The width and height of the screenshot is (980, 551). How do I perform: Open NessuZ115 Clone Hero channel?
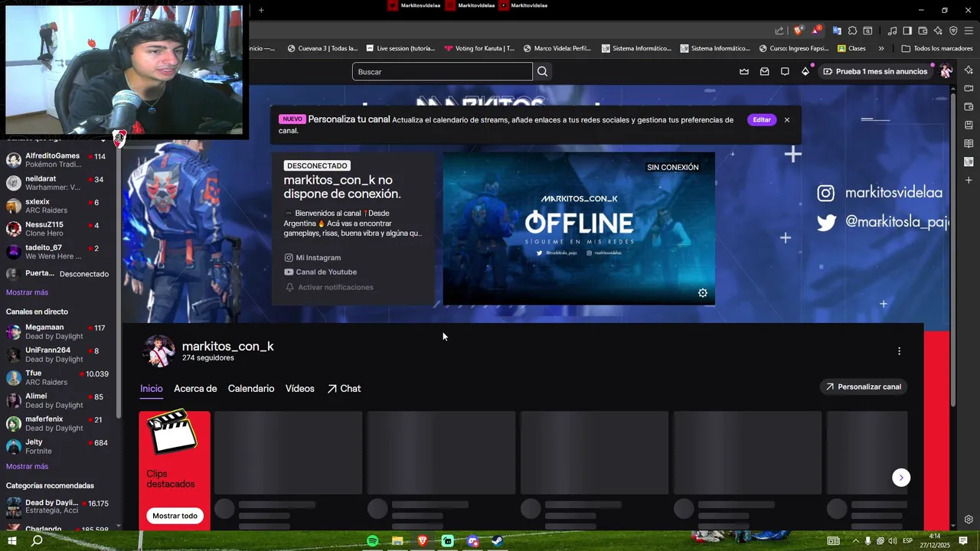[57, 229]
